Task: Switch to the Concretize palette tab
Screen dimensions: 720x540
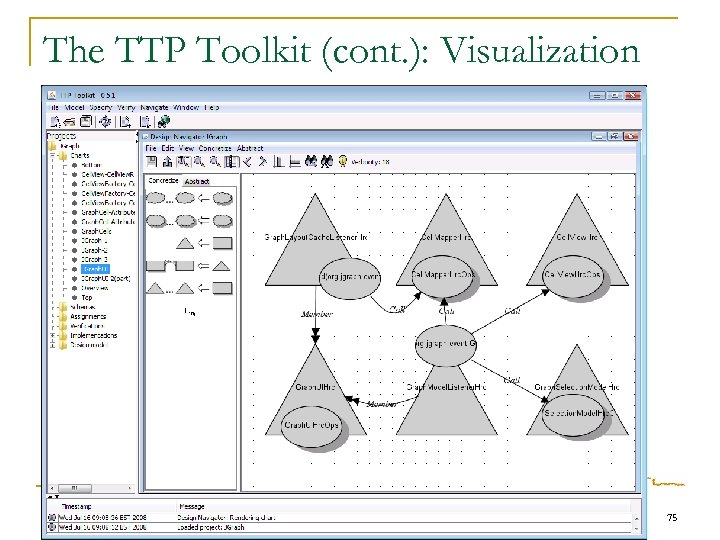Action: [163, 181]
